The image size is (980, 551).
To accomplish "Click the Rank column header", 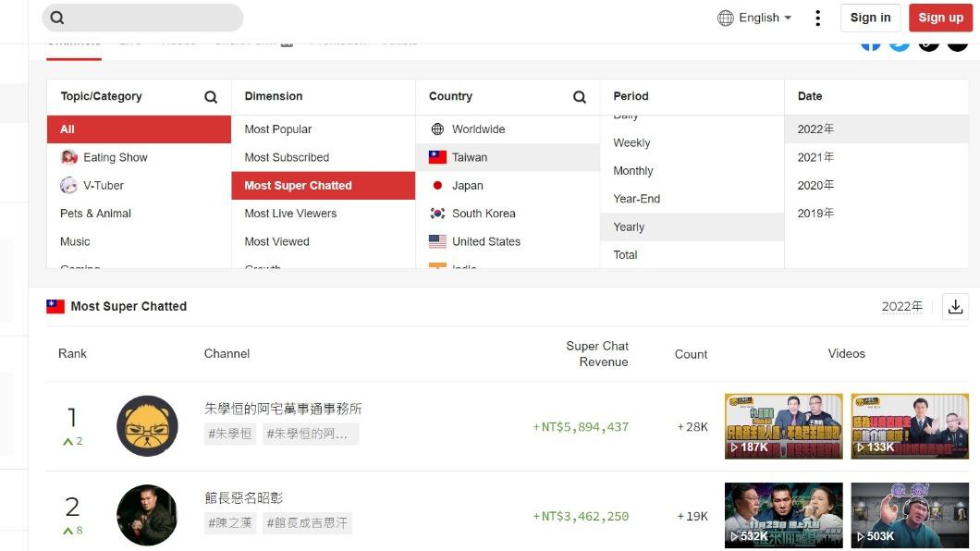I will pyautogui.click(x=72, y=353).
